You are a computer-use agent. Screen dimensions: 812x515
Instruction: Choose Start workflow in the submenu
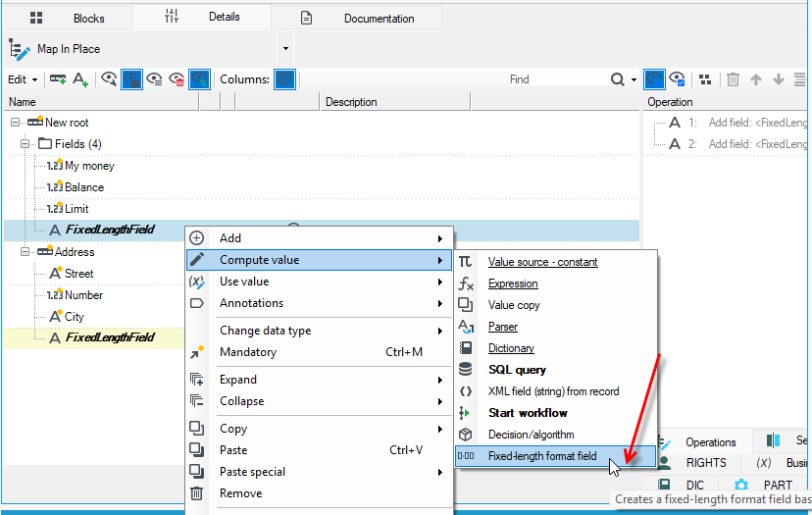tap(556, 413)
